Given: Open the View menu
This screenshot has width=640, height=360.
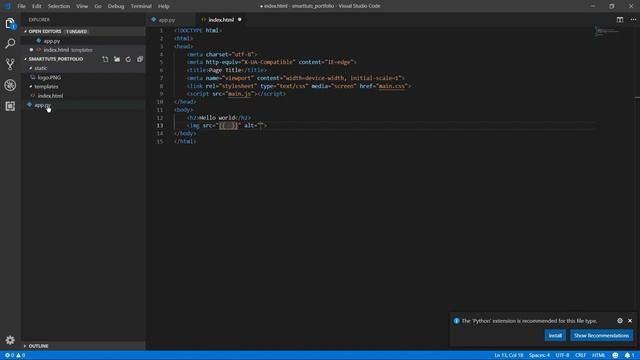Looking at the screenshot, I should [x=82, y=6].
